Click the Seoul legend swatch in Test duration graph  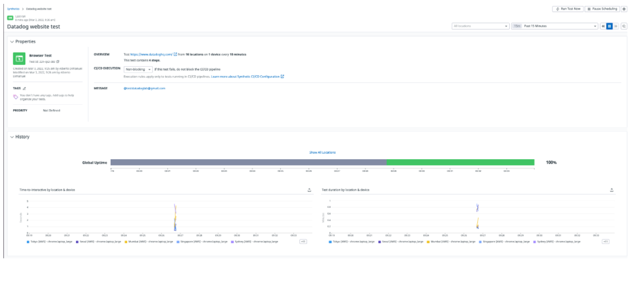379,241
